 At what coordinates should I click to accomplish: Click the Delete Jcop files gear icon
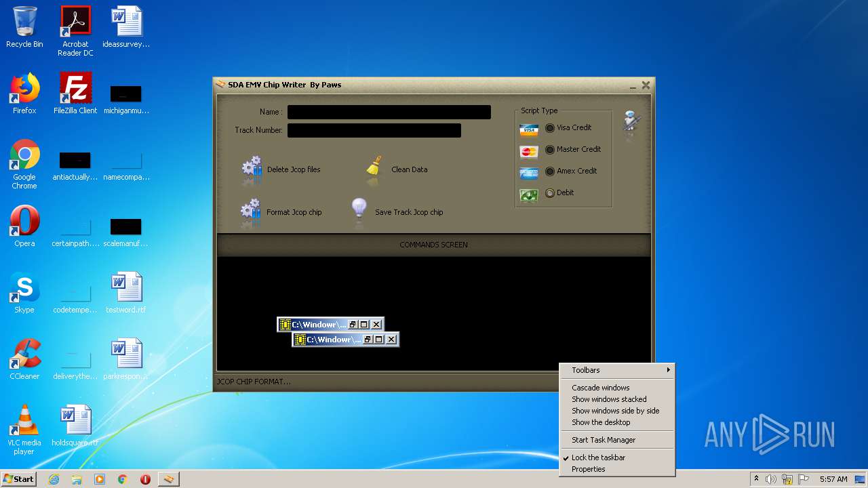[x=252, y=169]
